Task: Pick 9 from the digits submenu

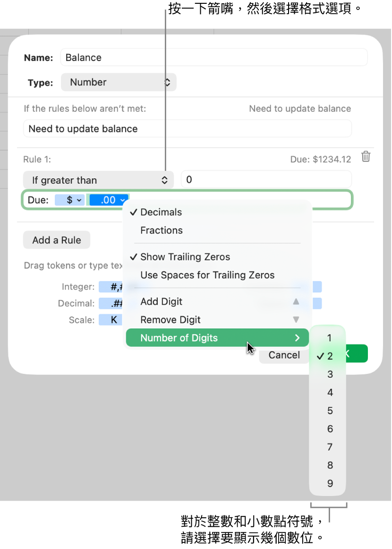Action: coord(330,484)
